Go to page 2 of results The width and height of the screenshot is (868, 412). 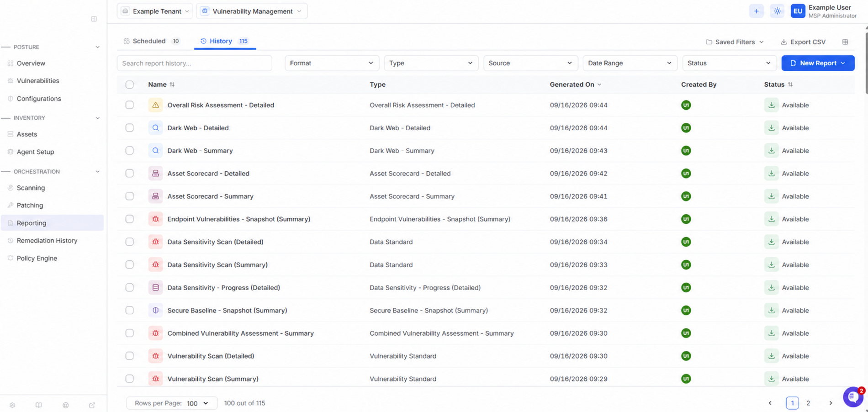coord(808,403)
